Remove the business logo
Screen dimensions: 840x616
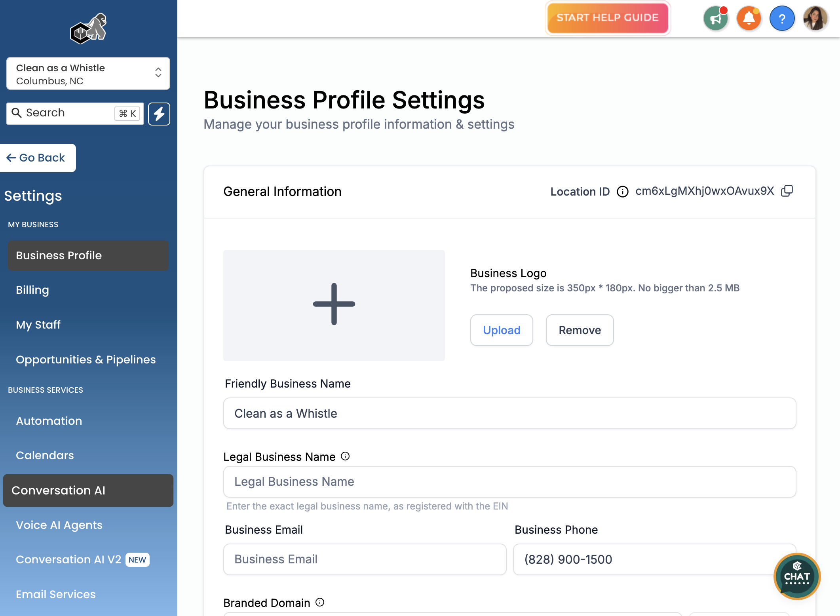(580, 330)
